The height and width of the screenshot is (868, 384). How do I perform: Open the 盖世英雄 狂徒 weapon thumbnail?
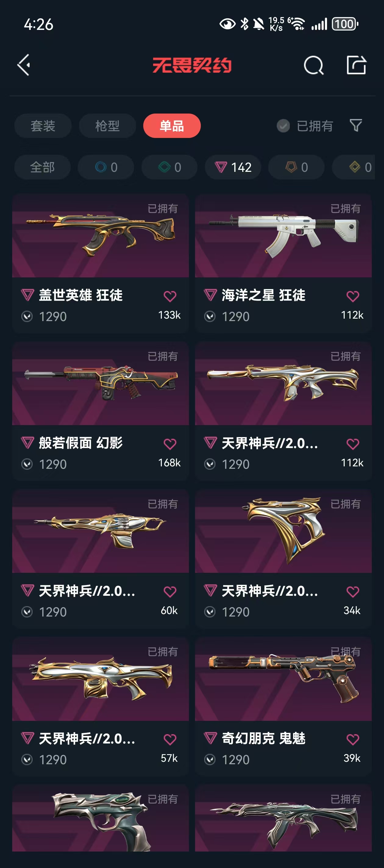[x=100, y=236]
